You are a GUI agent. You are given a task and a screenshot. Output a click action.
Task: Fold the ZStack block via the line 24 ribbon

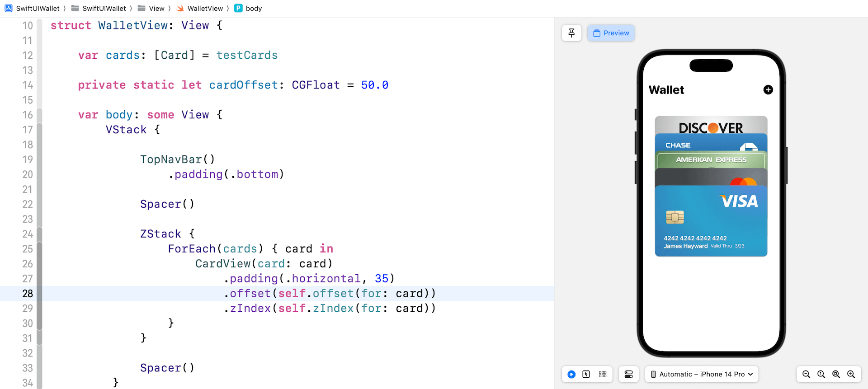39,234
